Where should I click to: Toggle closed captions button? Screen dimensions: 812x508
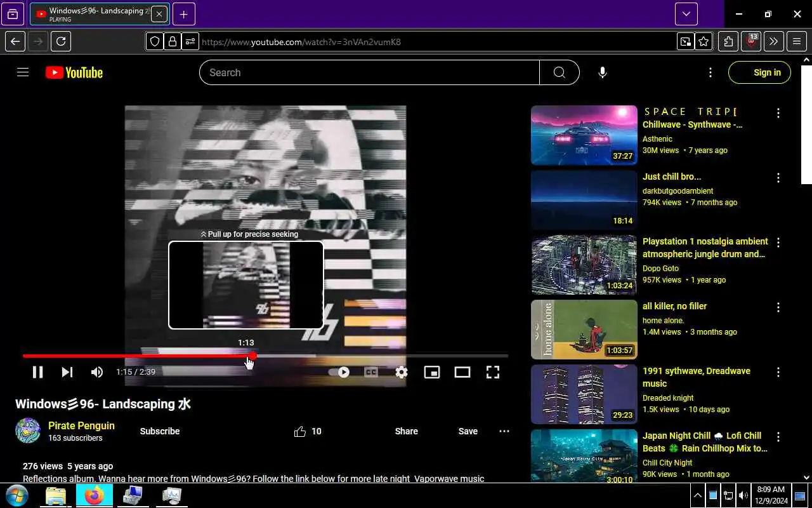coord(371,372)
